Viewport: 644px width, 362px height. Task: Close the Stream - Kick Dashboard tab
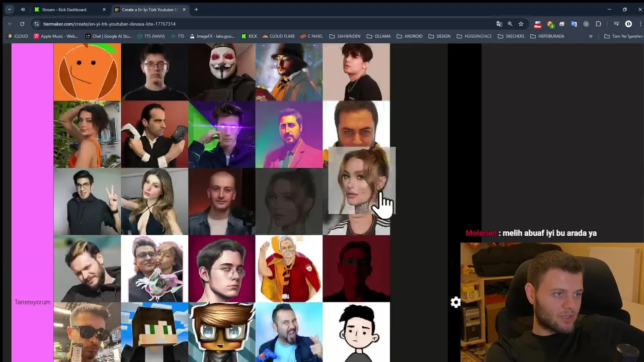[x=104, y=10]
